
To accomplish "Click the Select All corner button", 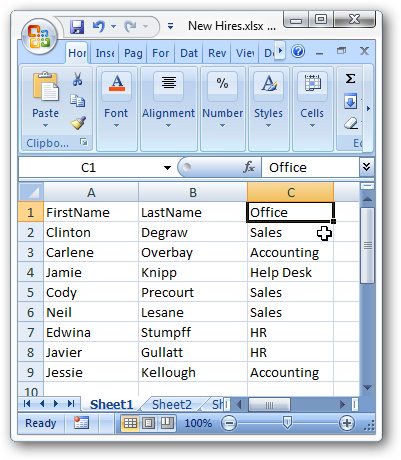I will [x=31, y=192].
